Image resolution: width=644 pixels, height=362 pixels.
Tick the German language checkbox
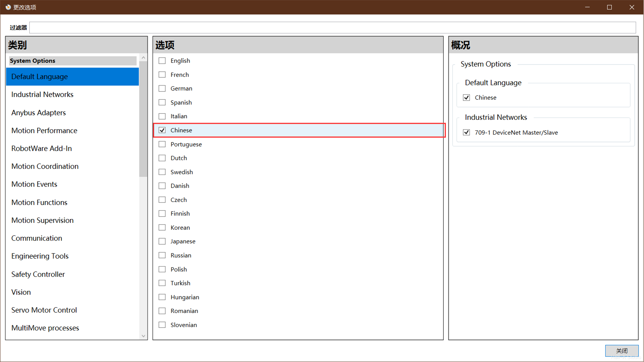click(x=162, y=89)
